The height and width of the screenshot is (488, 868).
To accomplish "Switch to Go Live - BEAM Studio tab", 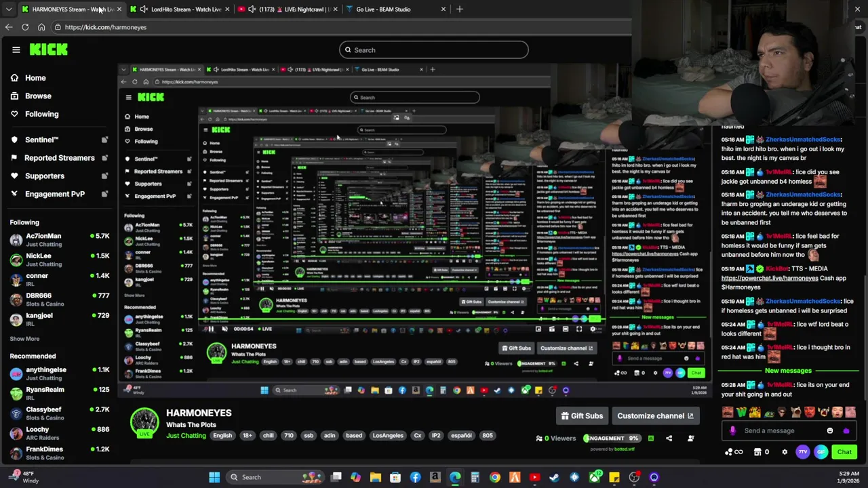I will pos(396,9).
